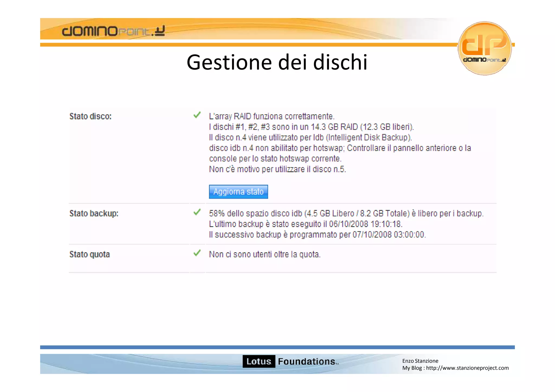Viewport: 555px width, 392px height.
Task: Click line console per lo stato hotswap corrente
Action: 275,159
